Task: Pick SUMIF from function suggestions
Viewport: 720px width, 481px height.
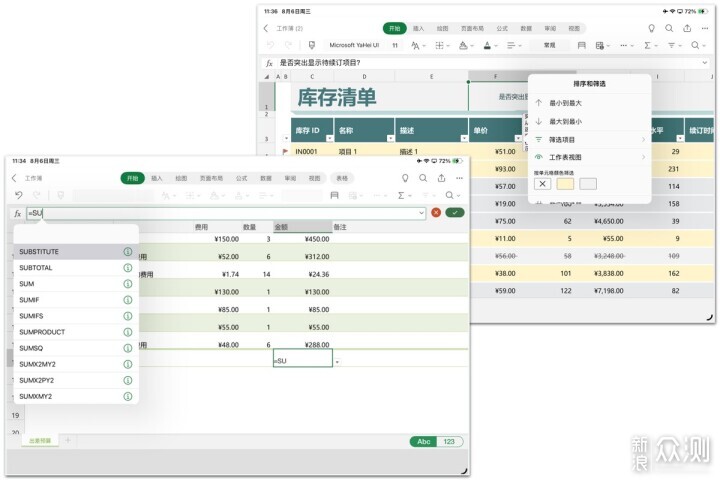Action: [76, 300]
